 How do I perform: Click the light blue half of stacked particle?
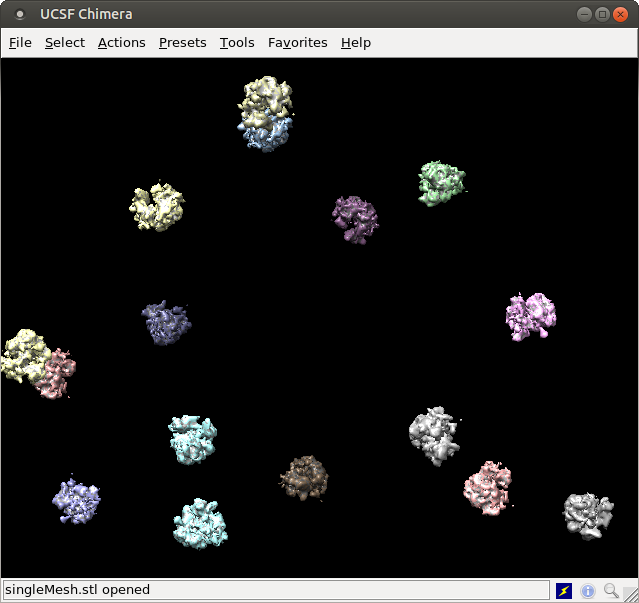click(x=266, y=136)
